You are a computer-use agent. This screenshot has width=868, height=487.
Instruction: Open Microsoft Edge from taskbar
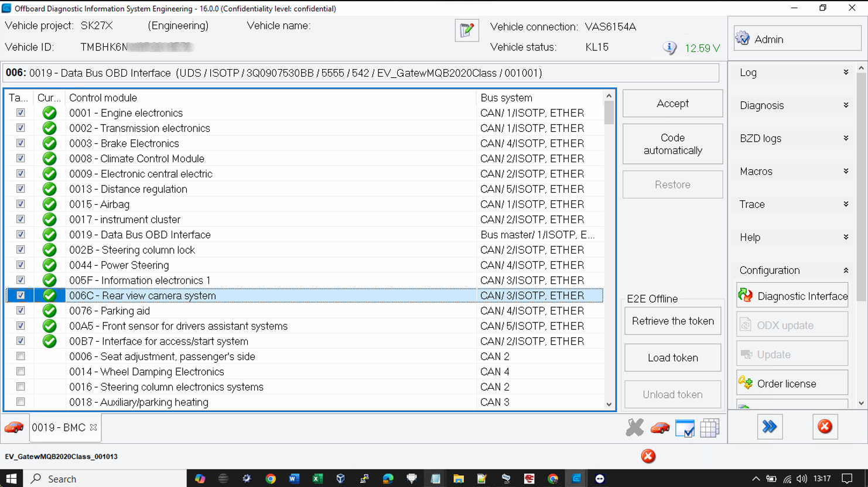[x=388, y=478]
